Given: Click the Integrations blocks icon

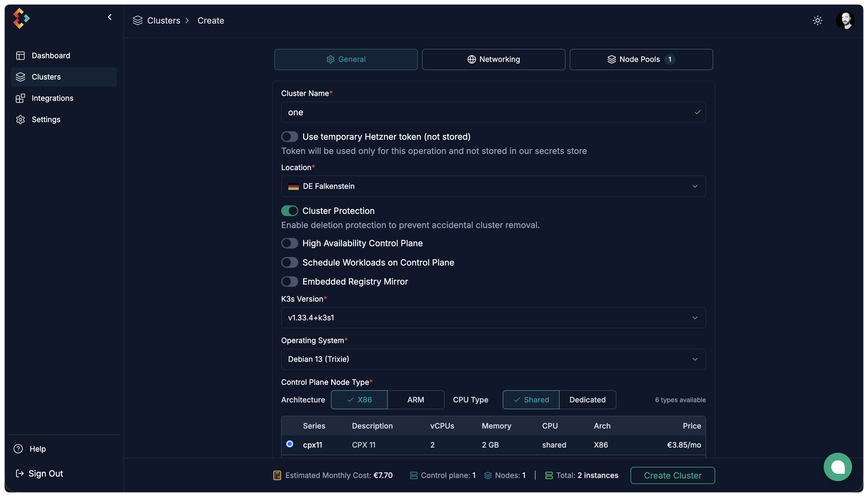Looking at the screenshot, I should 20,98.
